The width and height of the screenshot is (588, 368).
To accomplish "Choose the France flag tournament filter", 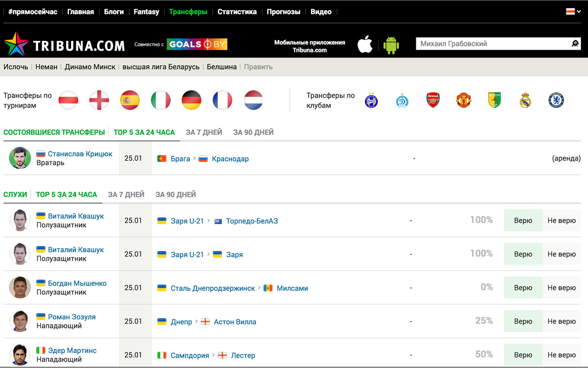I will [x=222, y=100].
